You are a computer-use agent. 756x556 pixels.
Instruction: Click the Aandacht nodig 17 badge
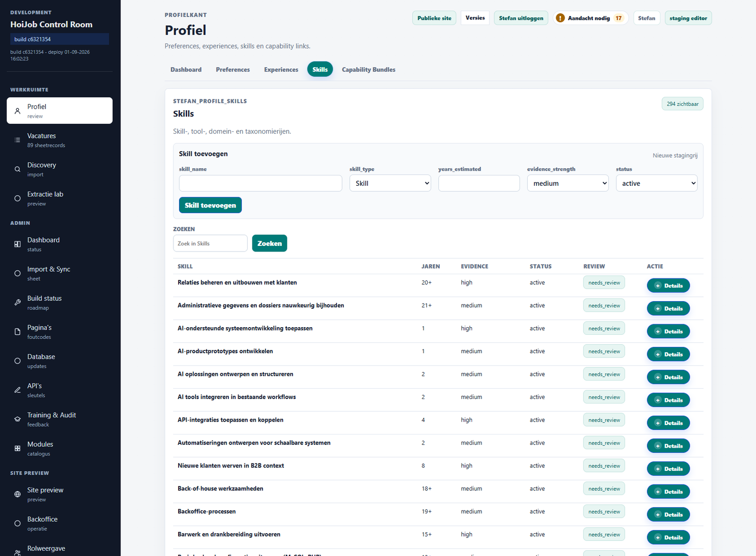tap(591, 18)
